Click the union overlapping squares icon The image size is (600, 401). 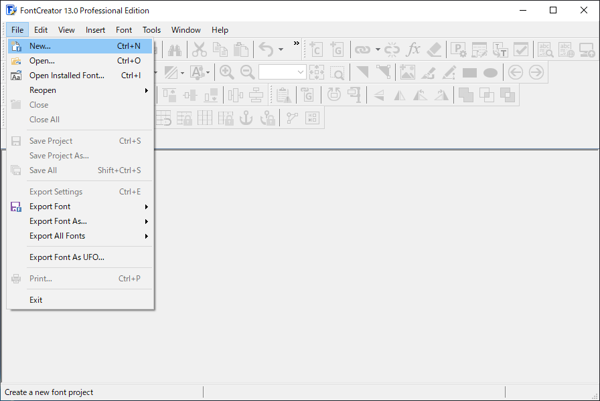click(466, 95)
